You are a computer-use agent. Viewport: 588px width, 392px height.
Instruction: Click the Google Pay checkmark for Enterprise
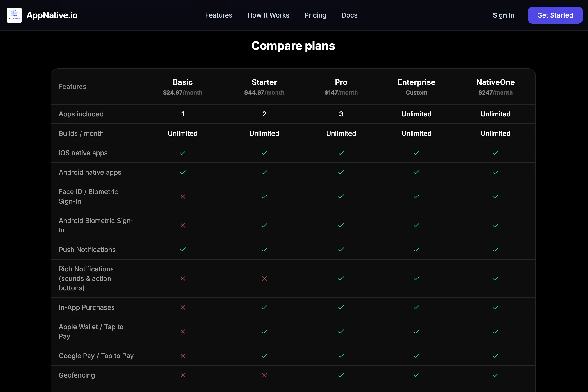pos(416,356)
